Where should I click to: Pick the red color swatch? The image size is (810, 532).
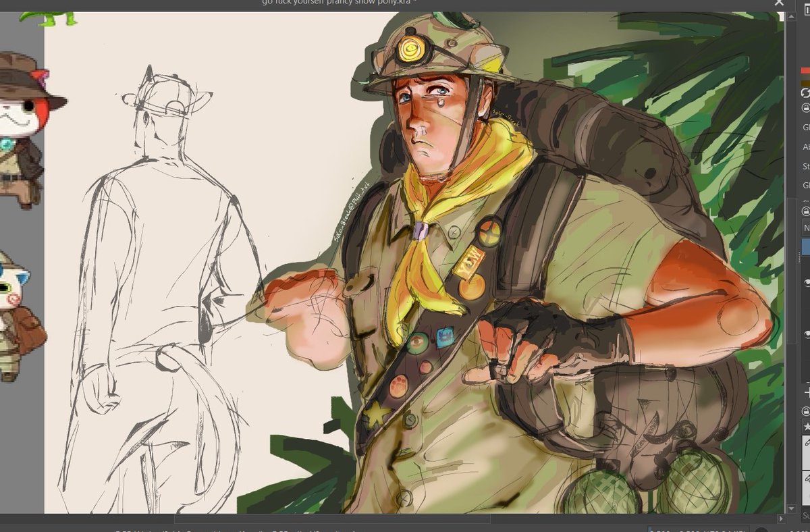[805, 70]
